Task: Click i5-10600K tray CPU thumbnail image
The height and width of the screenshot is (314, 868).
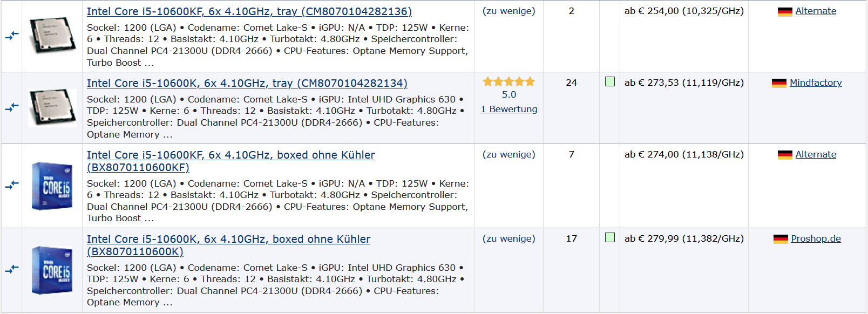Action: tap(52, 107)
